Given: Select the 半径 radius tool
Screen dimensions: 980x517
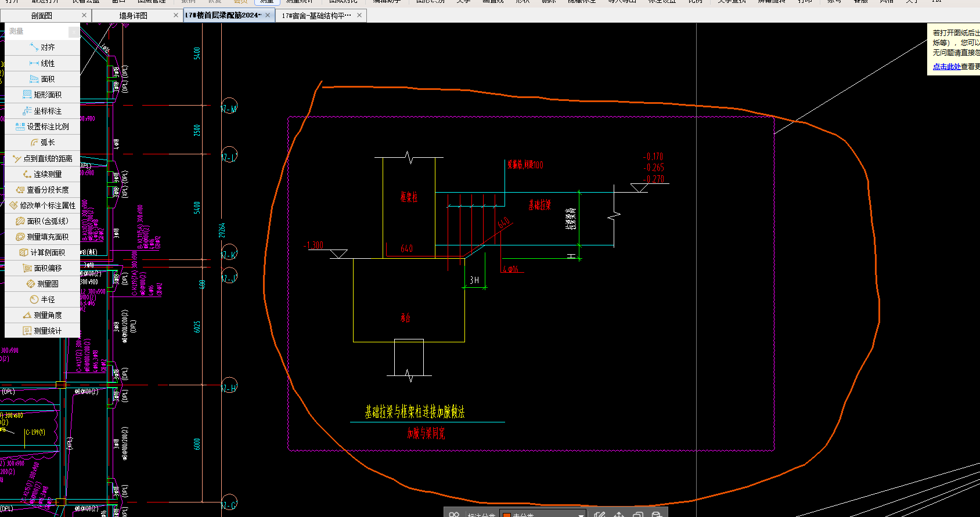Looking at the screenshot, I should pyautogui.click(x=42, y=299).
